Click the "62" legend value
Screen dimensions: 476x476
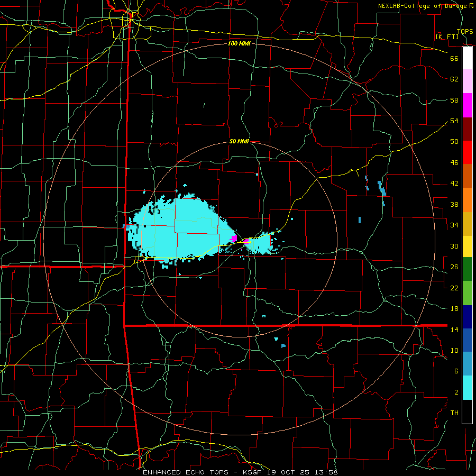(x=454, y=79)
